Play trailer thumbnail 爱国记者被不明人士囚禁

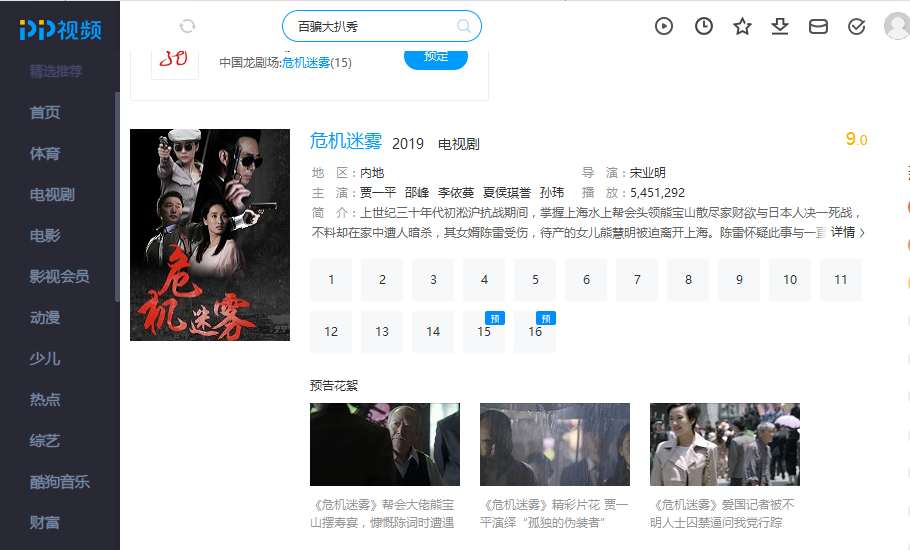tap(725, 444)
